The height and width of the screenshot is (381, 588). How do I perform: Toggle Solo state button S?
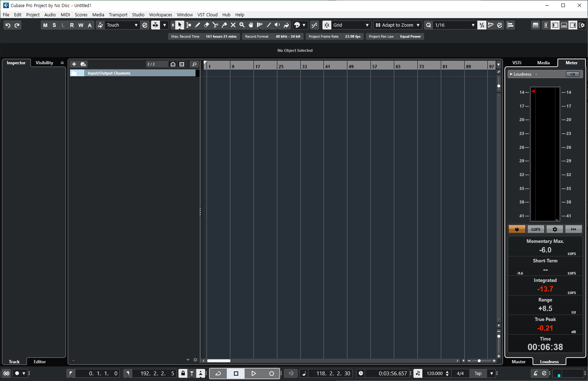coord(54,25)
